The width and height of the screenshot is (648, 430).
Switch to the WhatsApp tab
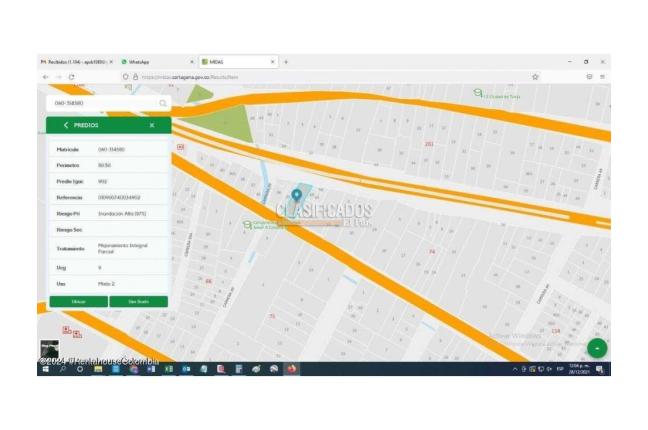[x=155, y=61]
